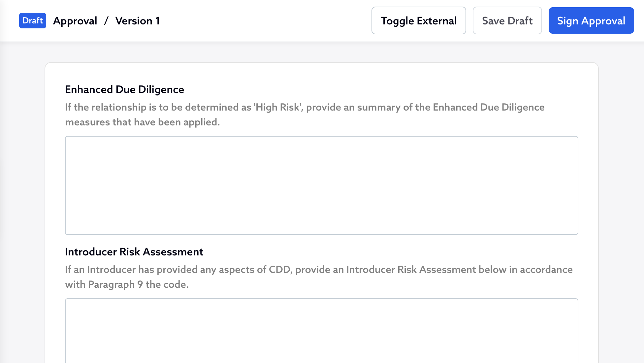Image resolution: width=644 pixels, height=363 pixels.
Task: Click the Toggle External button
Action: click(x=418, y=21)
